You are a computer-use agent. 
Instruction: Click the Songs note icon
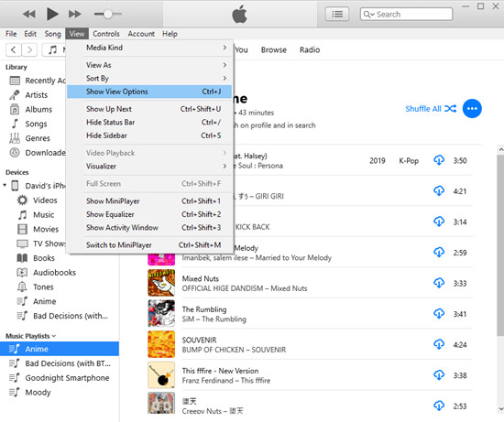click(x=15, y=124)
